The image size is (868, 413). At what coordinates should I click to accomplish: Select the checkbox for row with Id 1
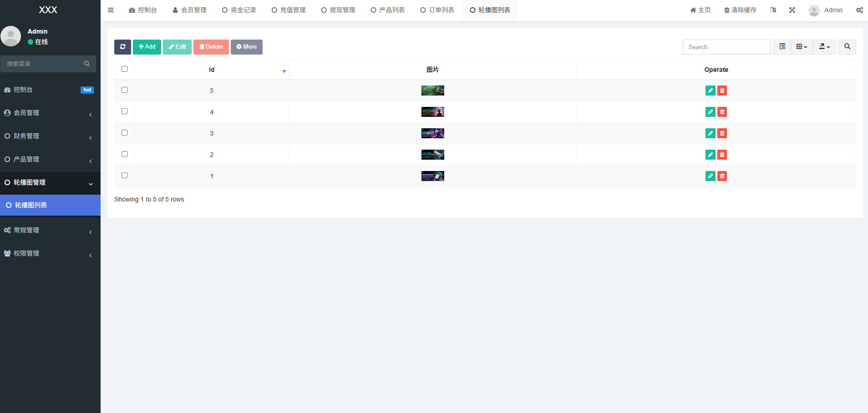click(124, 176)
